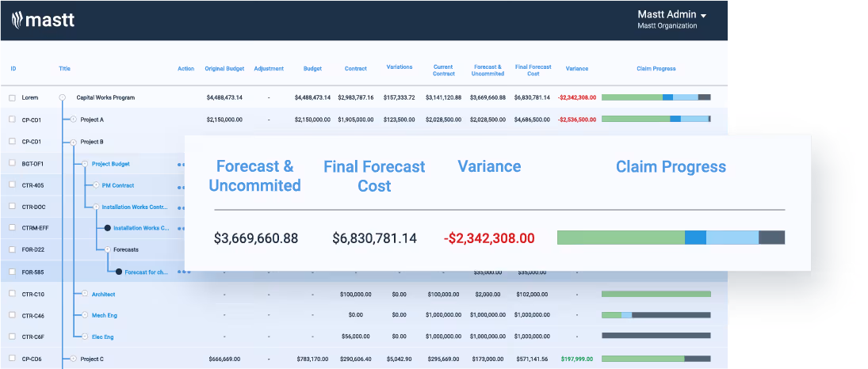Click the Contract column header
Viewport: 868px width, 369px height.
(355, 69)
